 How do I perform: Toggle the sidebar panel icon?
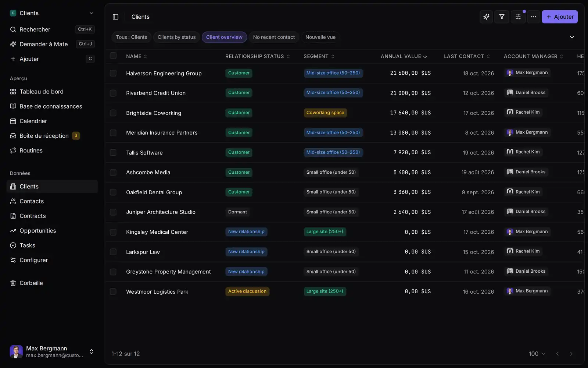[x=115, y=17]
